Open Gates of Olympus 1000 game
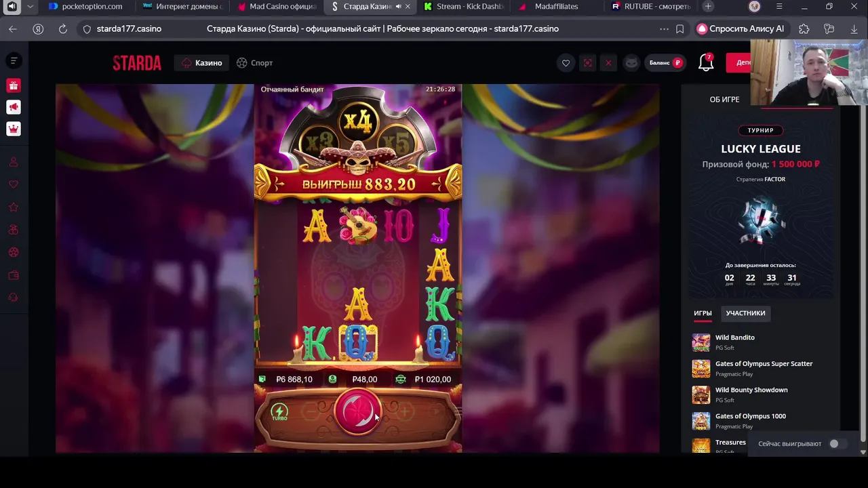 pyautogui.click(x=751, y=416)
